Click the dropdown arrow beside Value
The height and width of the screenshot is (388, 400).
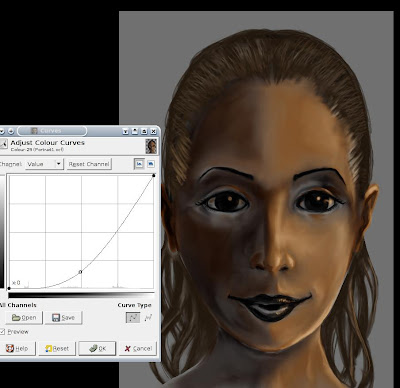click(59, 164)
